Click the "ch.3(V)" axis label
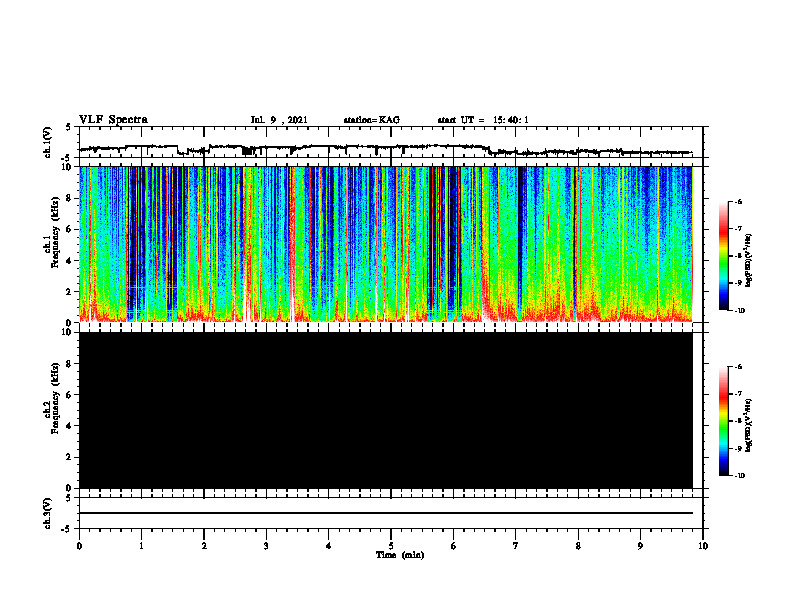This screenshot has width=792, height=612. click(48, 513)
